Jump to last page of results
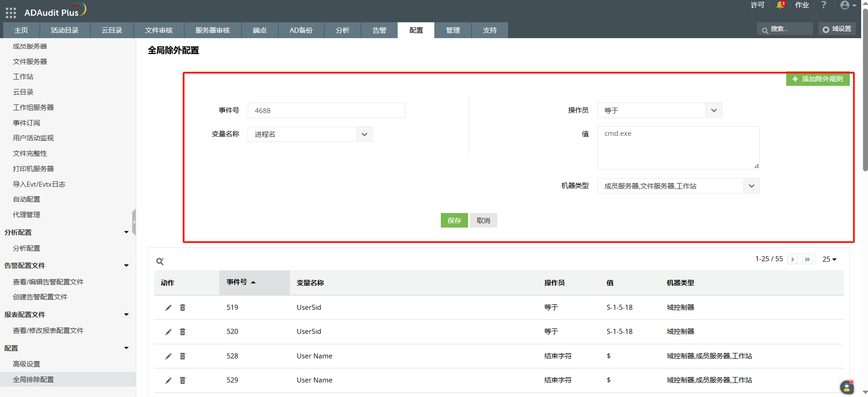Screen dimensions: 868x397 pos(808,259)
